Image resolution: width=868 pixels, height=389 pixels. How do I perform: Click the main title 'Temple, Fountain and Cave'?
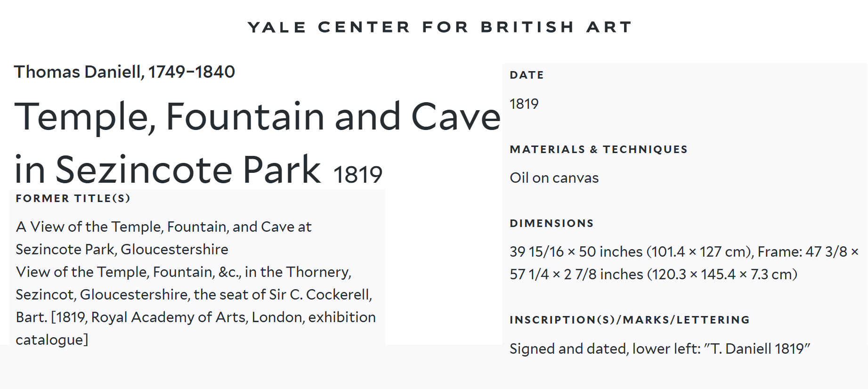[257, 117]
